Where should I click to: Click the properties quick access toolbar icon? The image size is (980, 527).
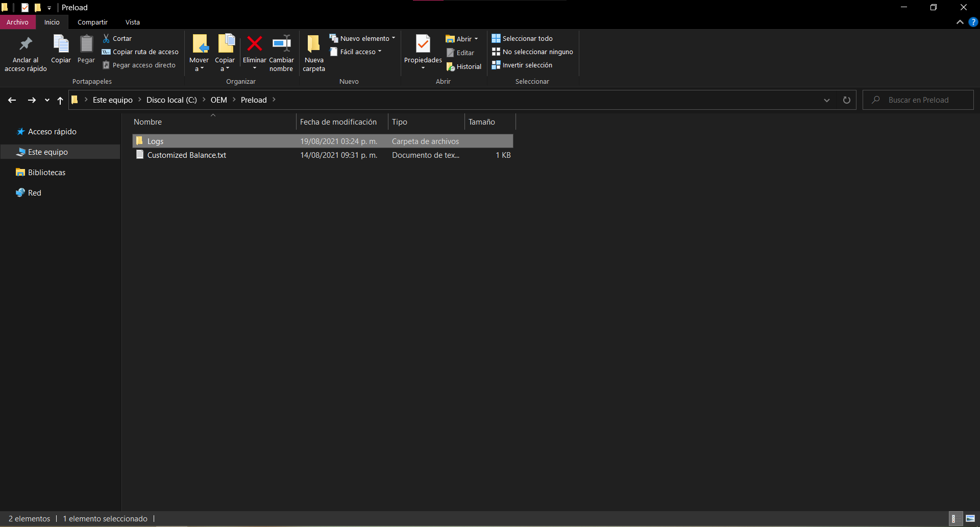point(24,7)
